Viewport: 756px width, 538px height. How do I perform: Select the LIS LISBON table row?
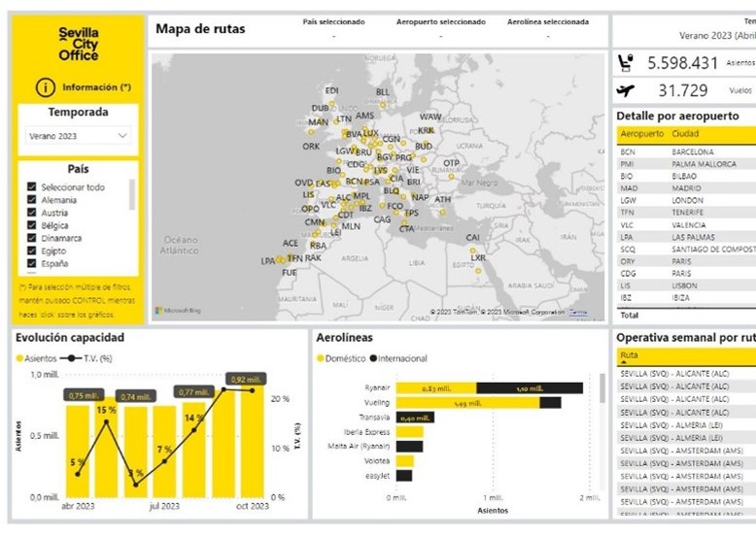pos(686,286)
